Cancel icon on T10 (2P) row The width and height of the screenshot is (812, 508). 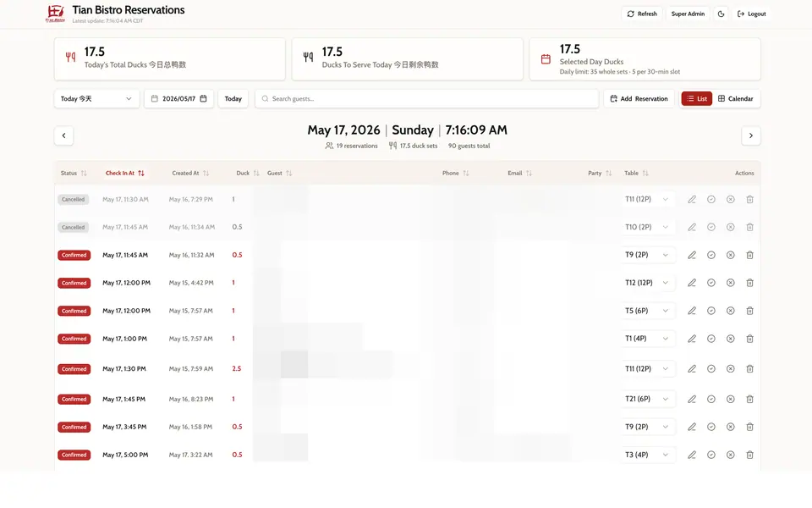[730, 227]
